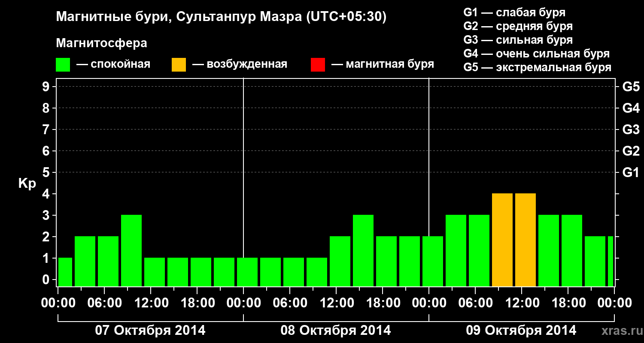Viewport: 644px width, 343px height.
Task: Click the green Kp 3 bar on 08 Октября
Action: 363,250
